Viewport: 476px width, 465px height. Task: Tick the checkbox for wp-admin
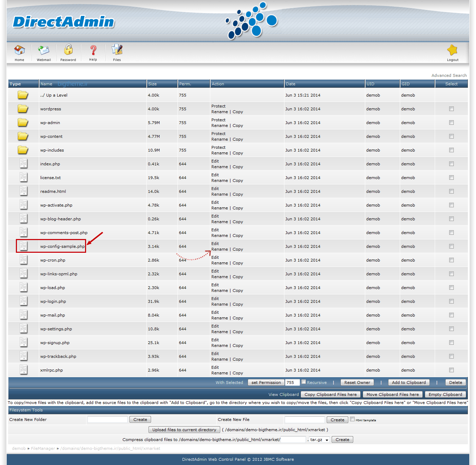451,123
